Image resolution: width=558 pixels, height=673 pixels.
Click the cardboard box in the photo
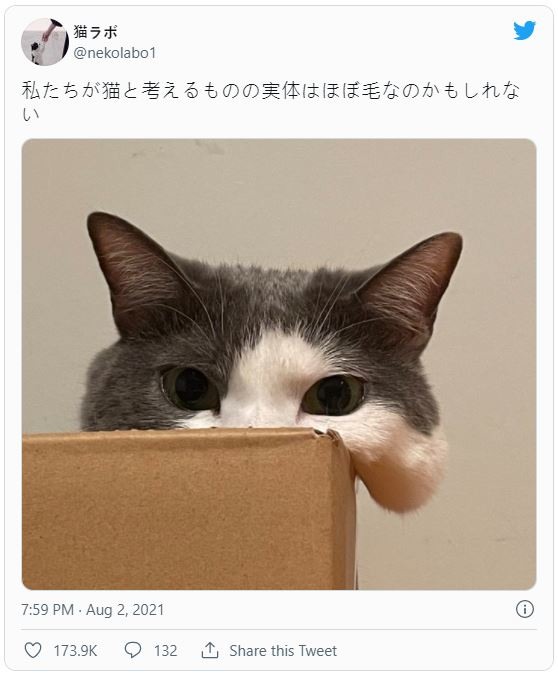coord(189,509)
